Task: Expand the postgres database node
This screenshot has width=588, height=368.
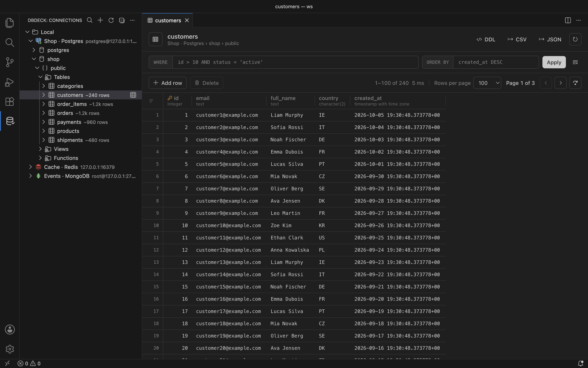Action: [x=34, y=50]
